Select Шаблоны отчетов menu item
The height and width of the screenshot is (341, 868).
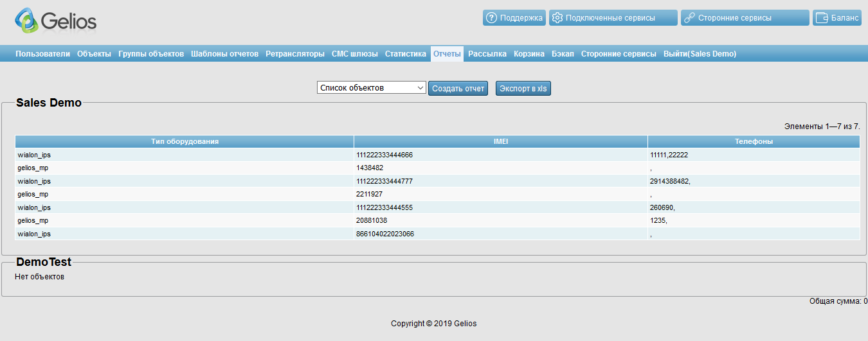224,54
